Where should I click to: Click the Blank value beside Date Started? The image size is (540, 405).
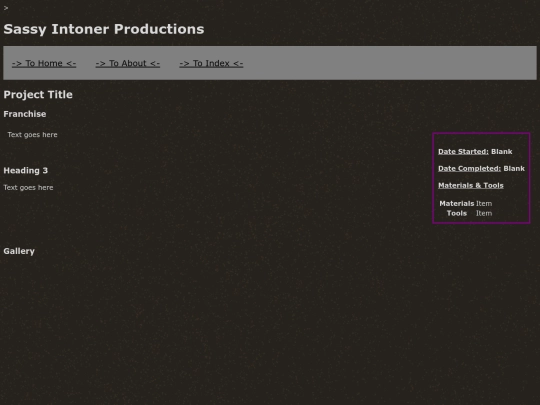502,152
